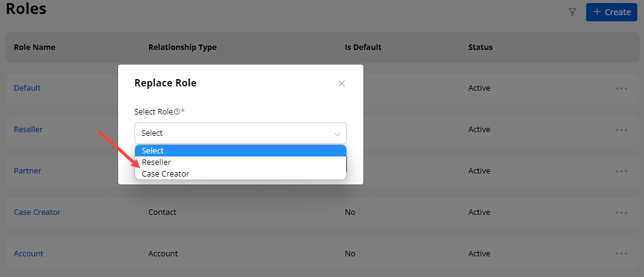
Task: Close the Replace Role dialog
Action: coord(341,83)
